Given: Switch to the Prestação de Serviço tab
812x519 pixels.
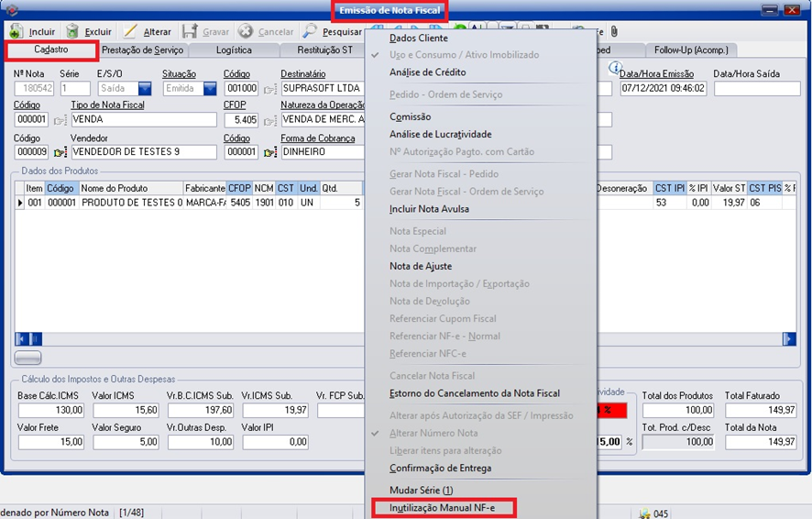Looking at the screenshot, I should (142, 50).
